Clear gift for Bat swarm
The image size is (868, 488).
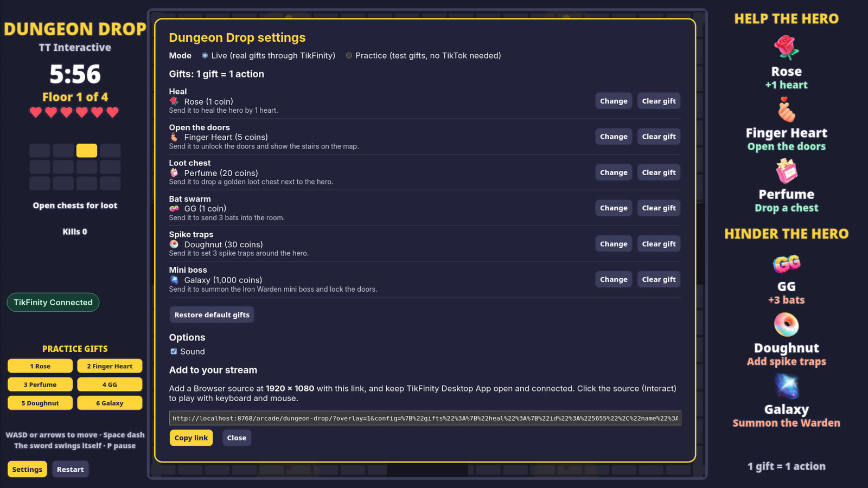(659, 208)
